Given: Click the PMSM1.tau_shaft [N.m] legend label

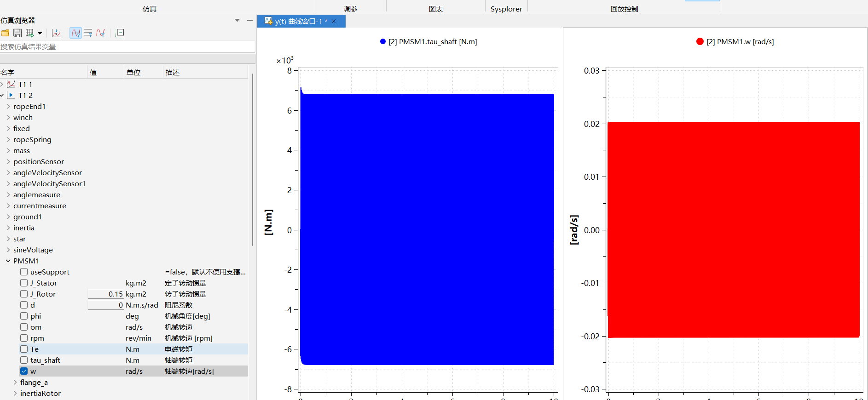Looking at the screenshot, I should click(433, 41).
